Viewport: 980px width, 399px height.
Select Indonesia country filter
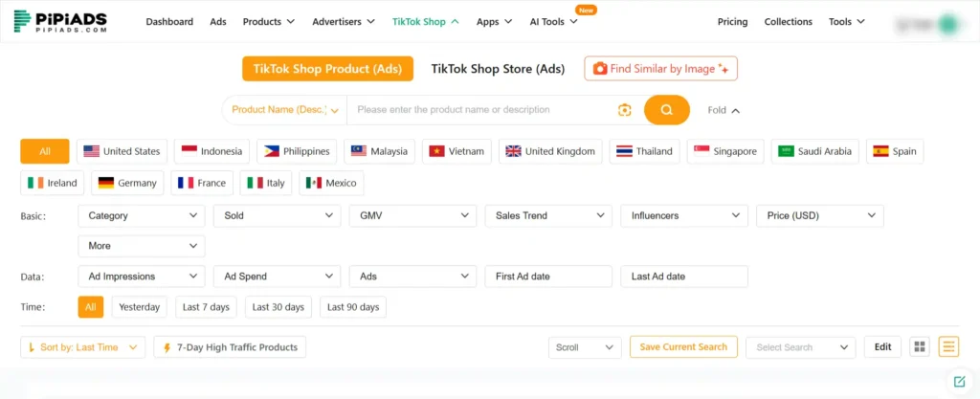pos(212,152)
